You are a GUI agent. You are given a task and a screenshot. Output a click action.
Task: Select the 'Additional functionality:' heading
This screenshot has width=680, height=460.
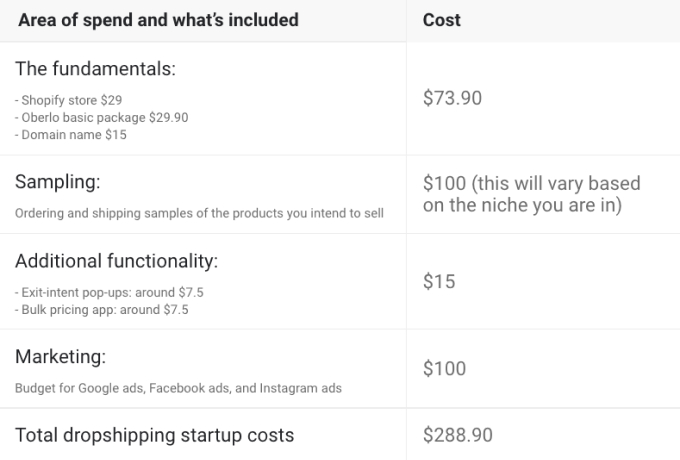pos(117,261)
